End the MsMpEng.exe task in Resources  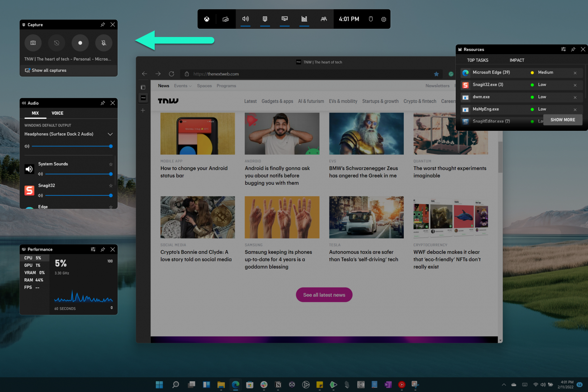click(575, 109)
